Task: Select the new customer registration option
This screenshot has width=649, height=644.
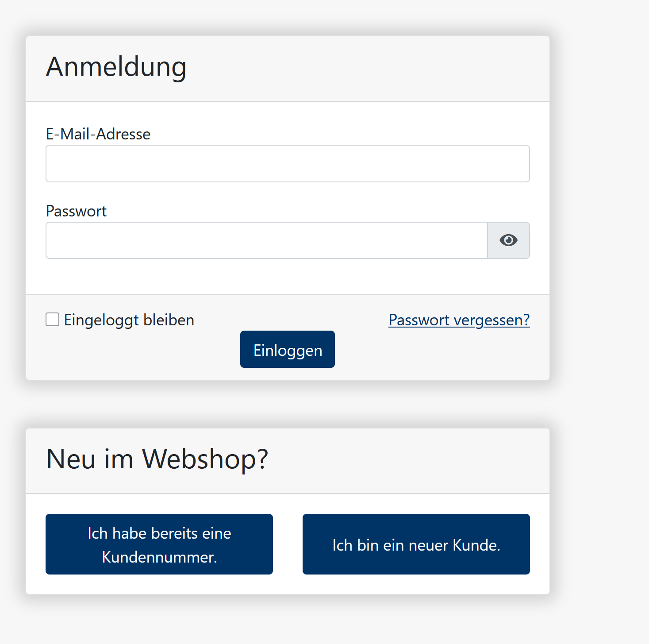Action: coord(415,544)
